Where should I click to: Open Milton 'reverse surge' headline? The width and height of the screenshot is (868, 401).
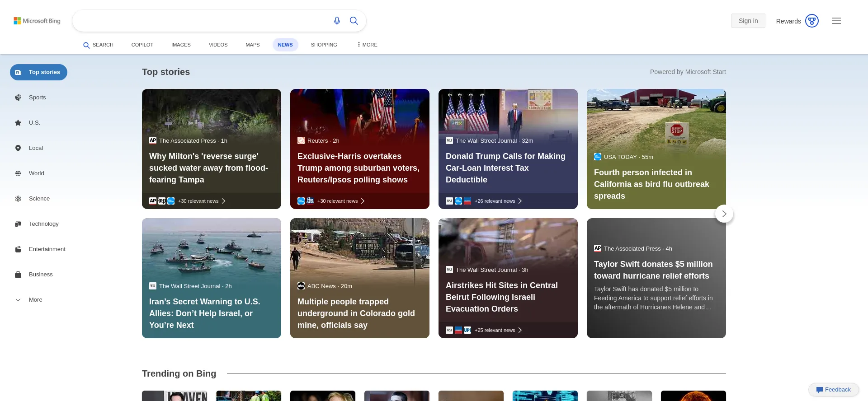208,168
